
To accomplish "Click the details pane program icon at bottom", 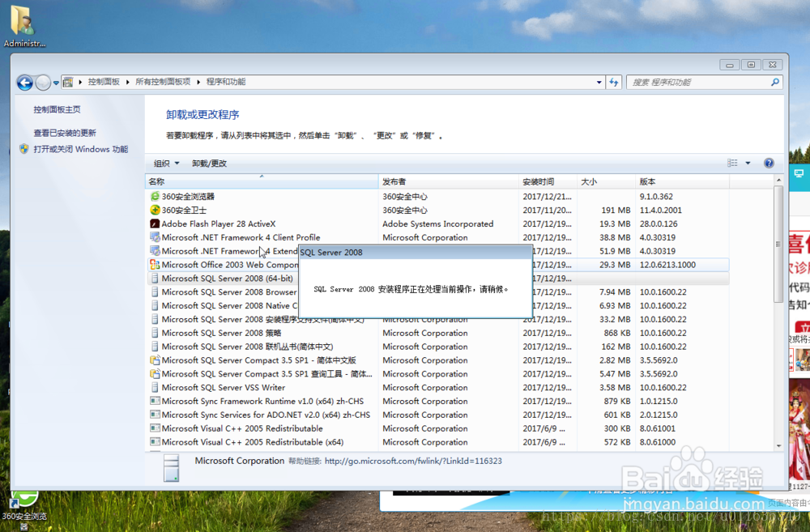I will [171, 467].
